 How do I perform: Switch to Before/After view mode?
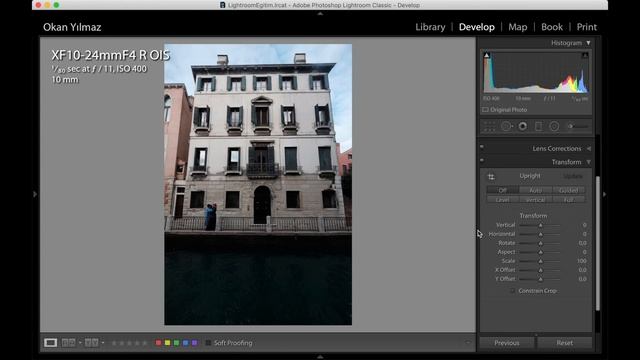91,342
